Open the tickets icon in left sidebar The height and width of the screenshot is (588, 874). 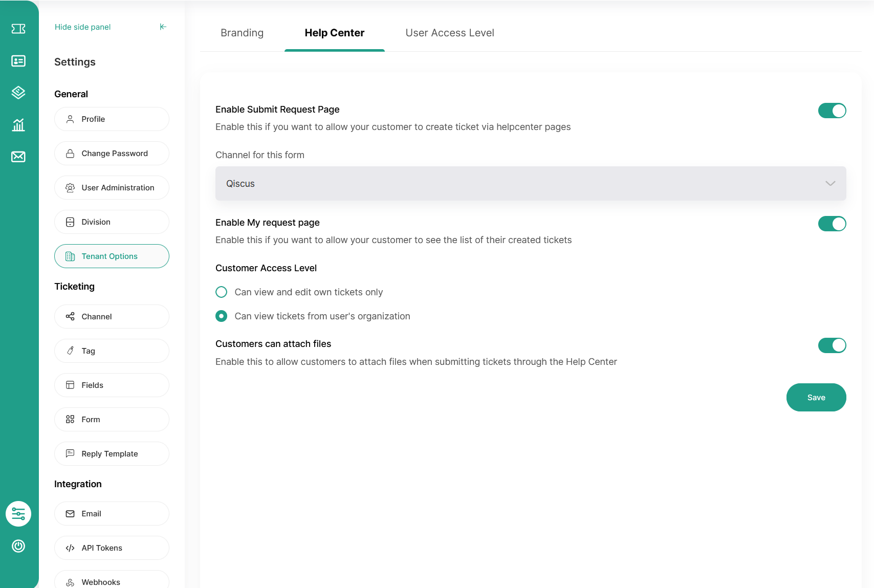click(x=18, y=29)
